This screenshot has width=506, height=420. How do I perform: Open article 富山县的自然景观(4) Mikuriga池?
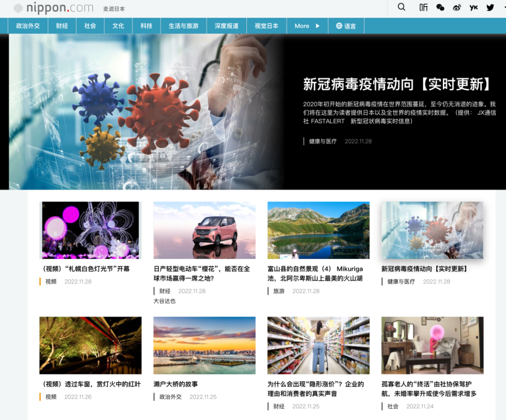point(315,273)
